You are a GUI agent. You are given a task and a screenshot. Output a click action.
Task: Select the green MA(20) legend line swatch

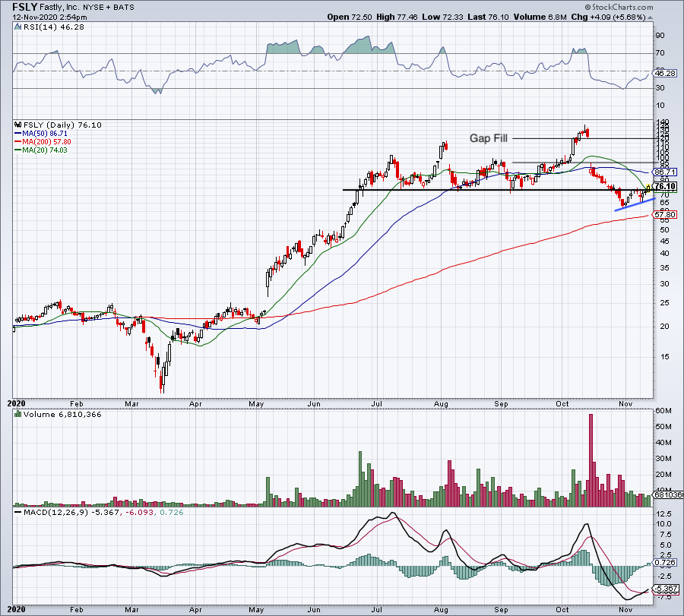18,150
